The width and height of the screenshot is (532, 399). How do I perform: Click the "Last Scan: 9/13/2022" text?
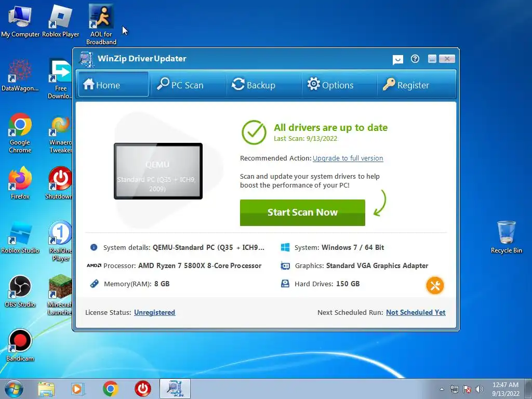point(305,138)
